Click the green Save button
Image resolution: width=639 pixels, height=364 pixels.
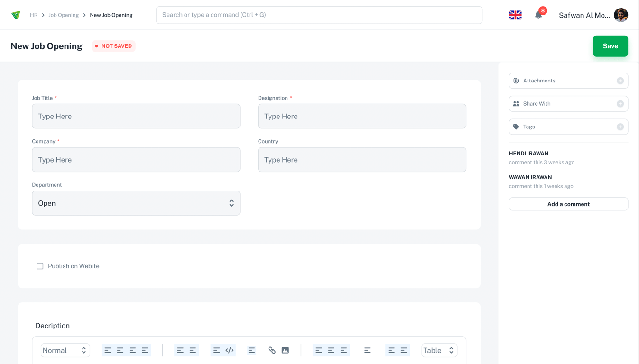click(x=610, y=46)
